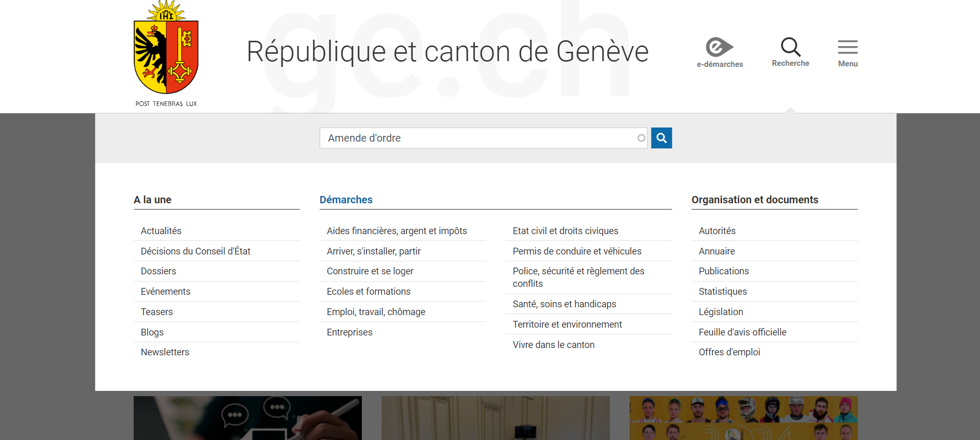
Task: Visit the Annuaire directory link
Action: (716, 251)
